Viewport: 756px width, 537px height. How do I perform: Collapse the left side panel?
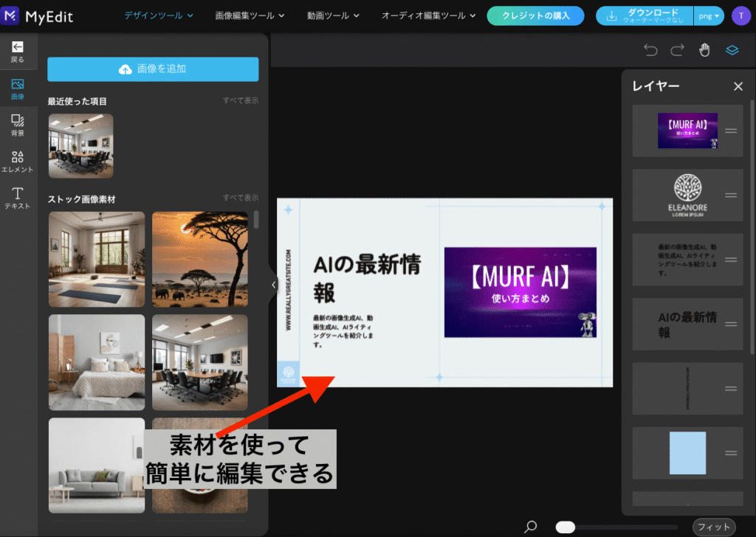tap(273, 285)
